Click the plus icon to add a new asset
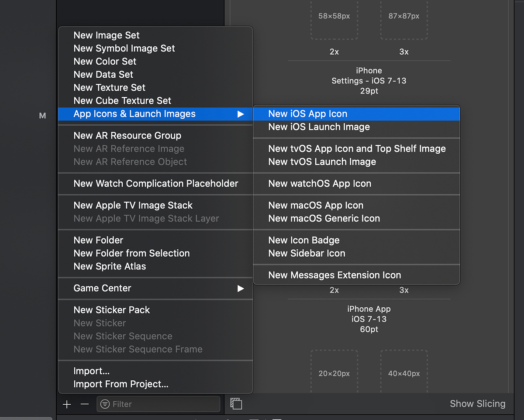Viewport: 524px width, 420px height. 66,404
